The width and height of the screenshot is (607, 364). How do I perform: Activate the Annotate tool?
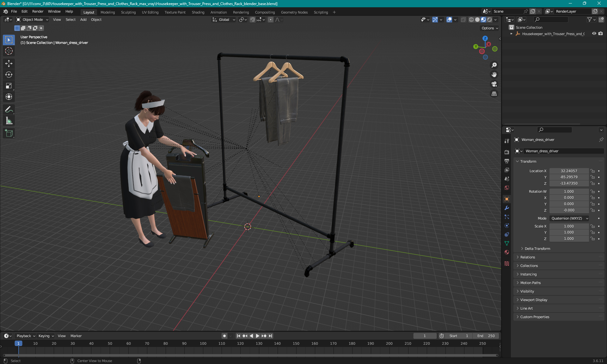coord(9,110)
